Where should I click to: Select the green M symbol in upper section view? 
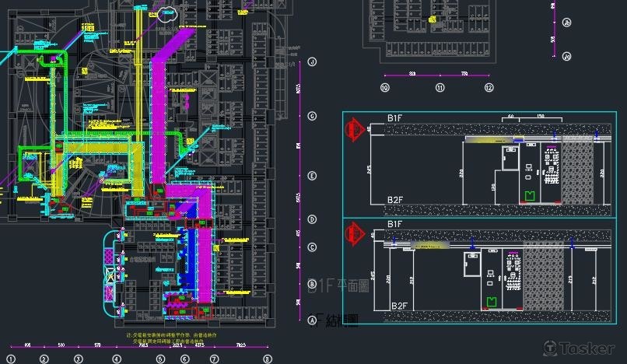point(530,195)
